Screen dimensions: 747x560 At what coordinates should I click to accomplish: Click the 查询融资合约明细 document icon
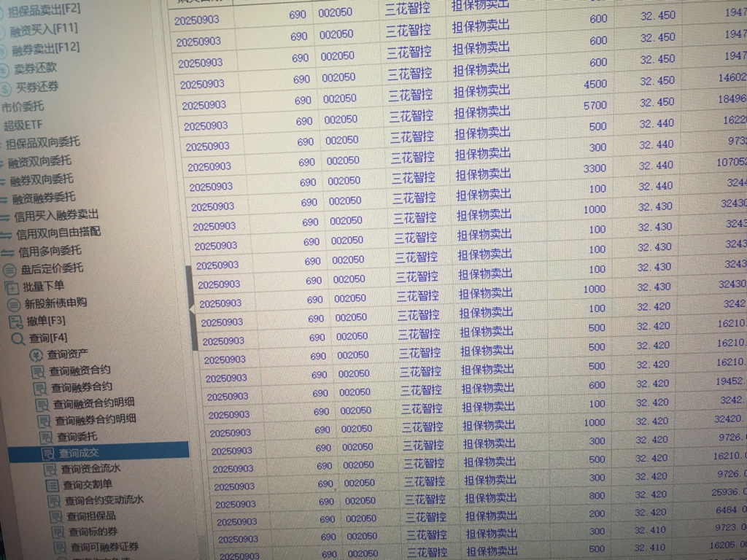[42, 405]
